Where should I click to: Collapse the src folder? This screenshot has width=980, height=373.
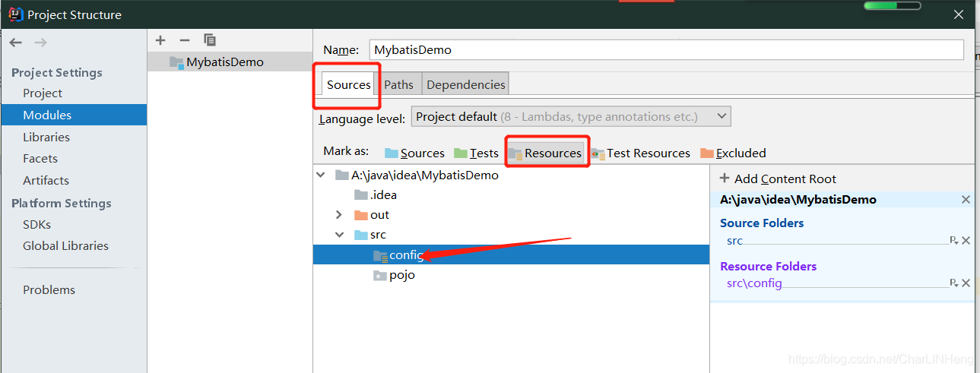pos(339,235)
